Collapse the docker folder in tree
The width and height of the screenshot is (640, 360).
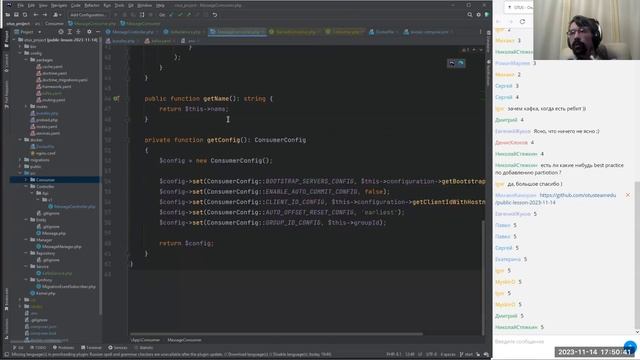tap(20, 140)
